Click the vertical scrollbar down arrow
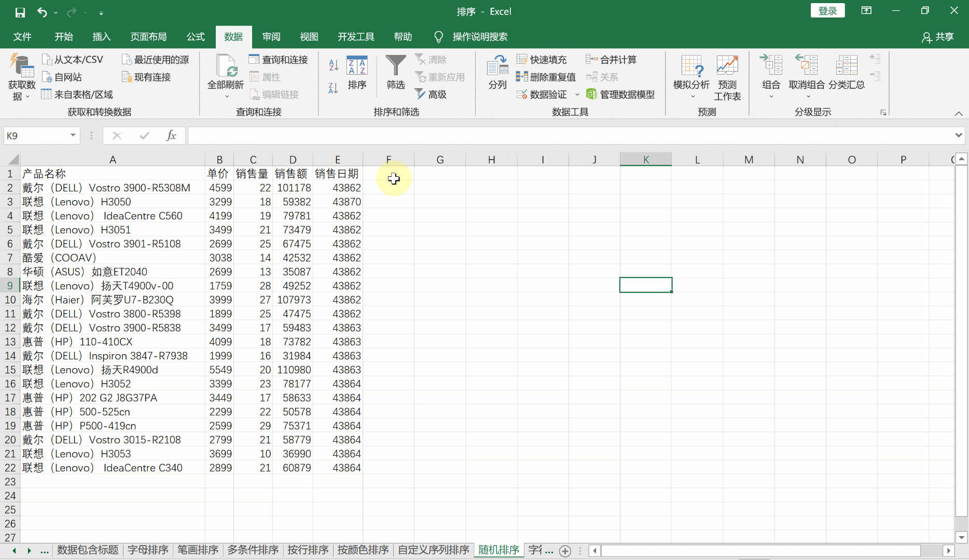 pyautogui.click(x=961, y=538)
